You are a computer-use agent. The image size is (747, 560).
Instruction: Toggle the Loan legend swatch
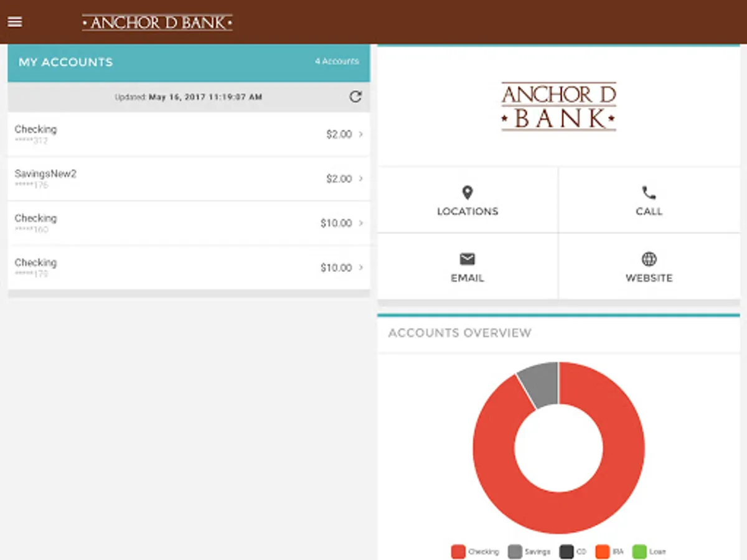[x=639, y=552]
